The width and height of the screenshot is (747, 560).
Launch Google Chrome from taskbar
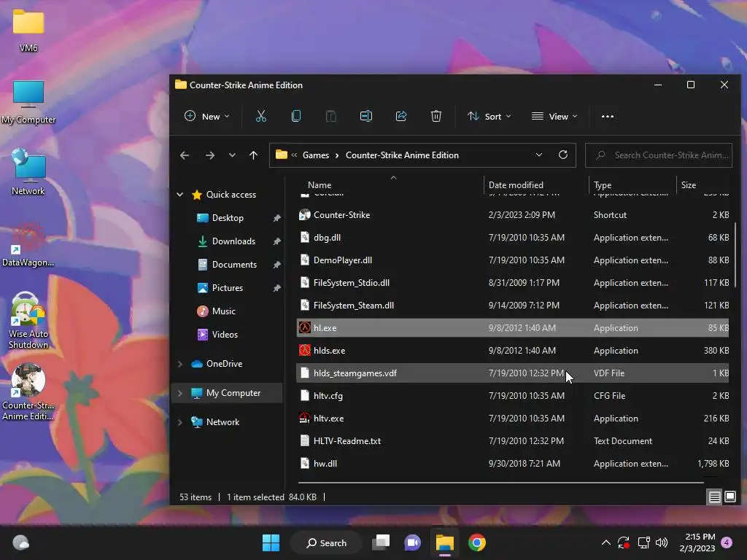[x=477, y=542]
